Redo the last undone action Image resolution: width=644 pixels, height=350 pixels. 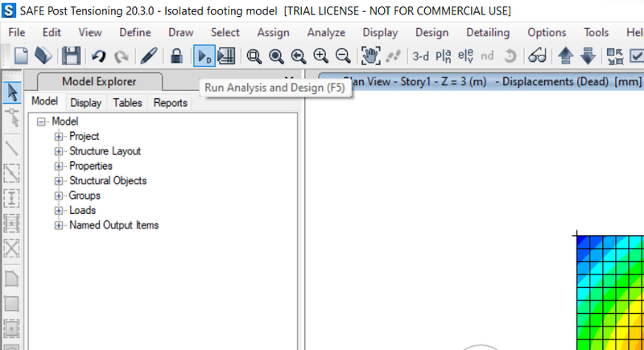[x=121, y=56]
